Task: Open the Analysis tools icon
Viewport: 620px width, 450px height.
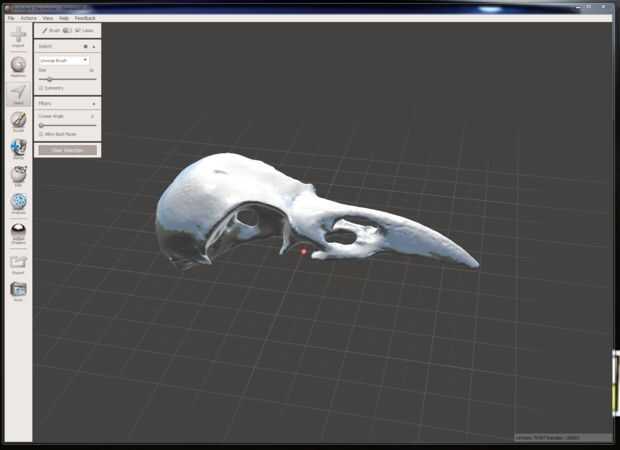Action: [x=18, y=203]
